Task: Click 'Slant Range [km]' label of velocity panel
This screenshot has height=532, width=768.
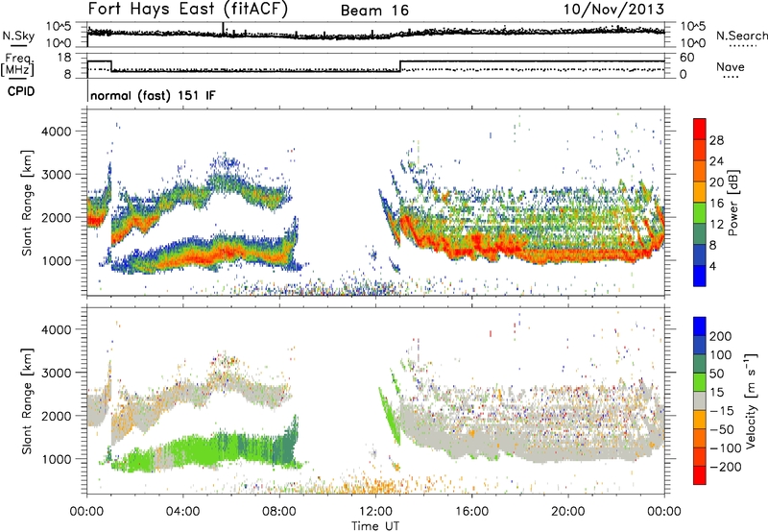Action: tap(27, 400)
